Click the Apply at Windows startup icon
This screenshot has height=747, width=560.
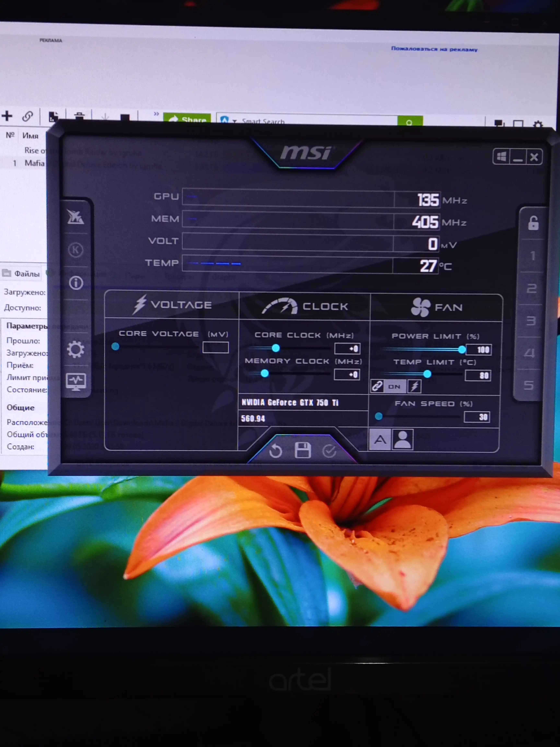point(501,157)
